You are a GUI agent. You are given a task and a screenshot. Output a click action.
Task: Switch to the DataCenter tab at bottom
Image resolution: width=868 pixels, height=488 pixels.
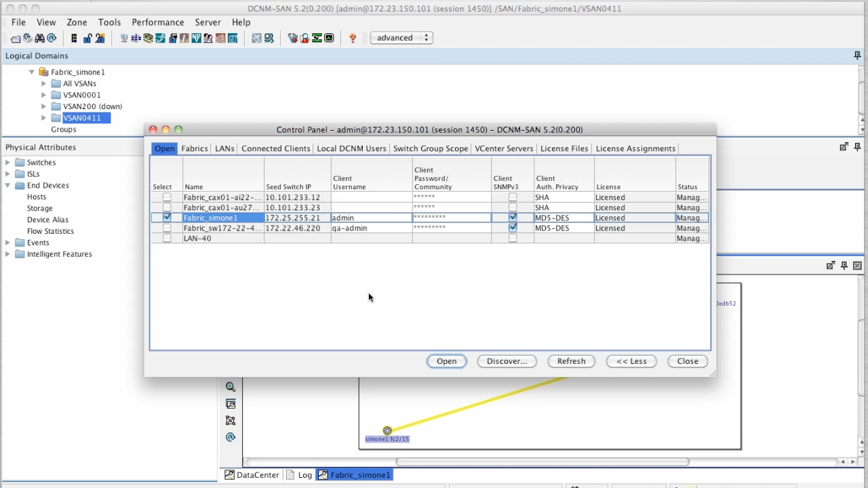click(252, 475)
